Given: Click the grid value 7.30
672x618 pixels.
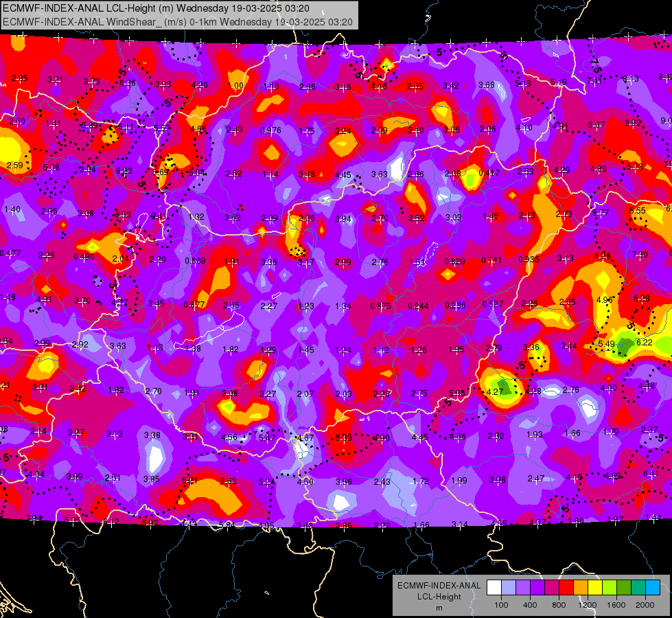Looking at the screenshot, I should 640,254.
